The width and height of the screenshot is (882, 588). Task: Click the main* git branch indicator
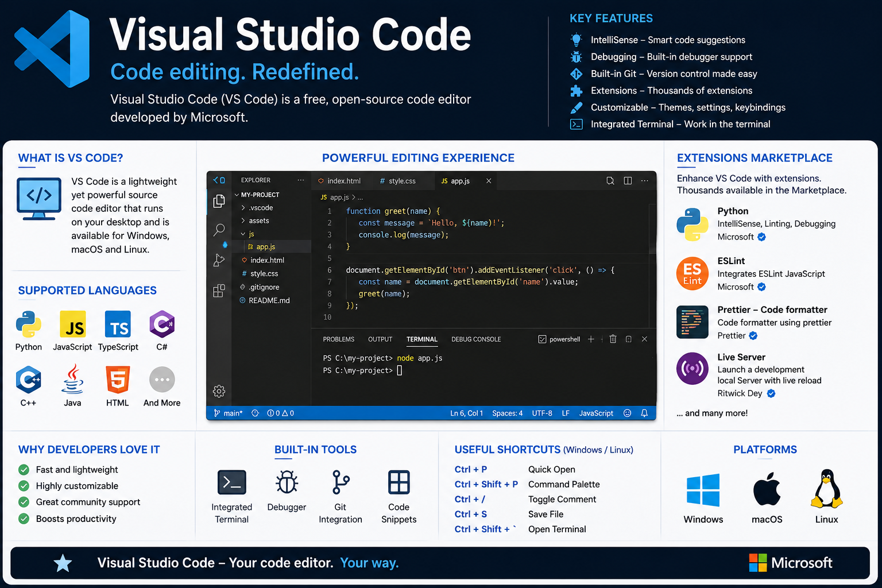click(229, 413)
